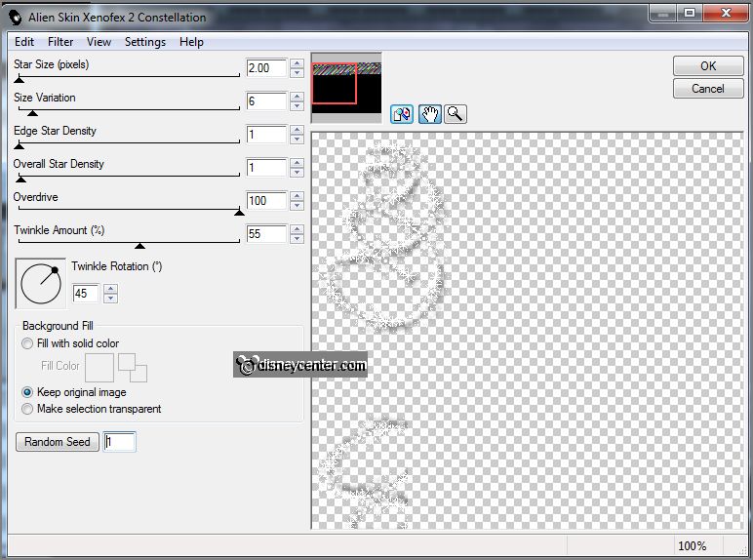The width and height of the screenshot is (753, 560).
Task: Click the Twinkle Rotation value field
Action: pos(86,294)
